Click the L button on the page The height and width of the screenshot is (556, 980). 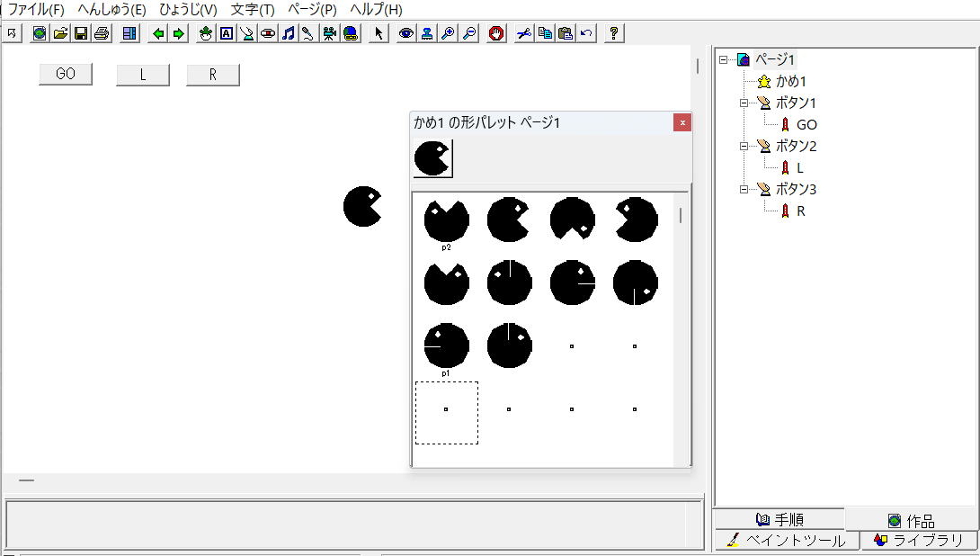click(x=142, y=75)
